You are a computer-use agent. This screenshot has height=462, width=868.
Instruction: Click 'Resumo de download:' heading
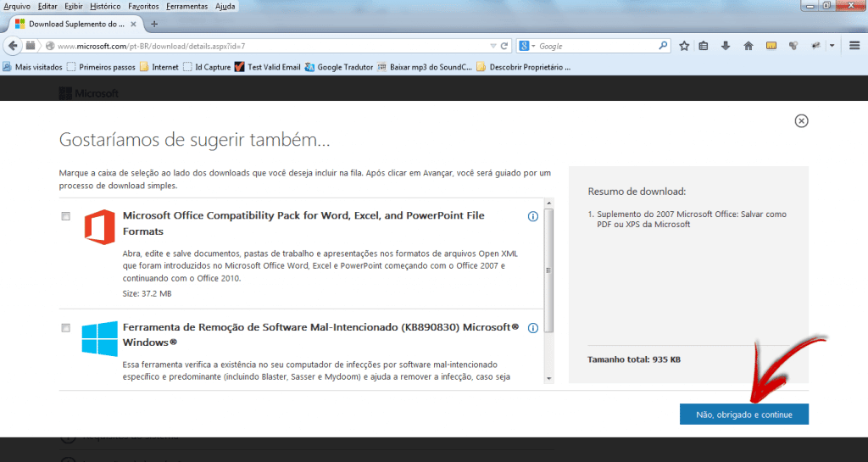pyautogui.click(x=637, y=192)
